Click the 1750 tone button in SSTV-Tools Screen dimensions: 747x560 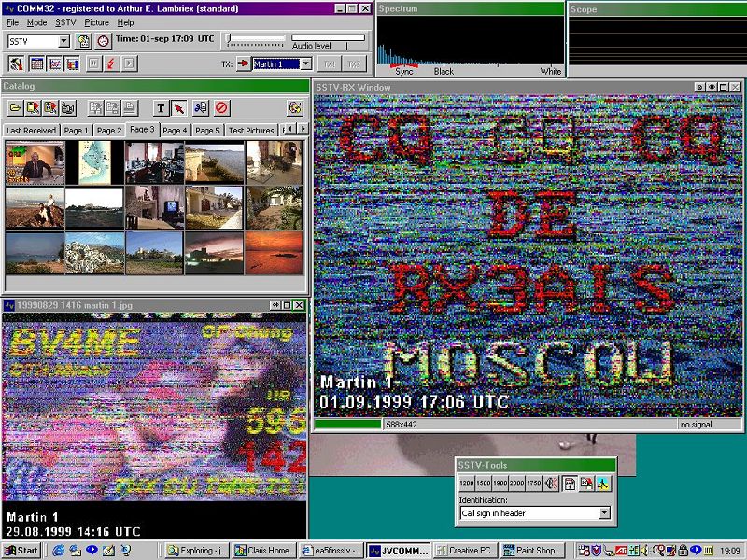[x=533, y=483]
